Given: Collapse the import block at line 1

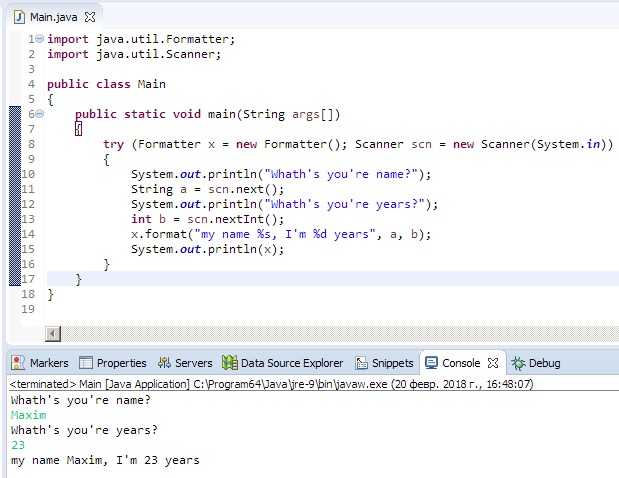Looking at the screenshot, I should pos(39,39).
